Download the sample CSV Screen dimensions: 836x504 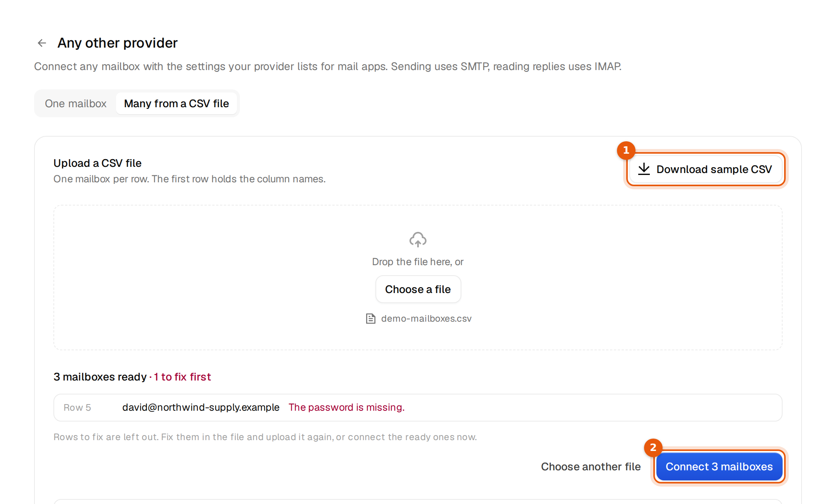click(x=706, y=169)
